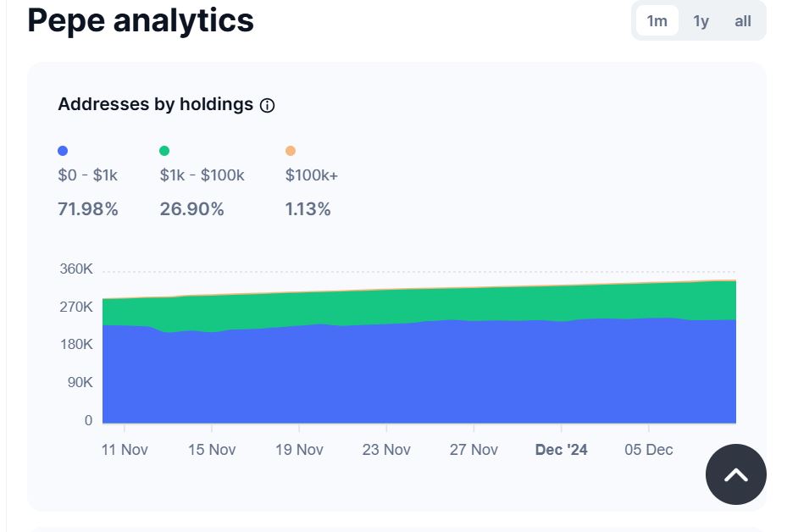Click the Pepe analytics heading

[x=141, y=20]
